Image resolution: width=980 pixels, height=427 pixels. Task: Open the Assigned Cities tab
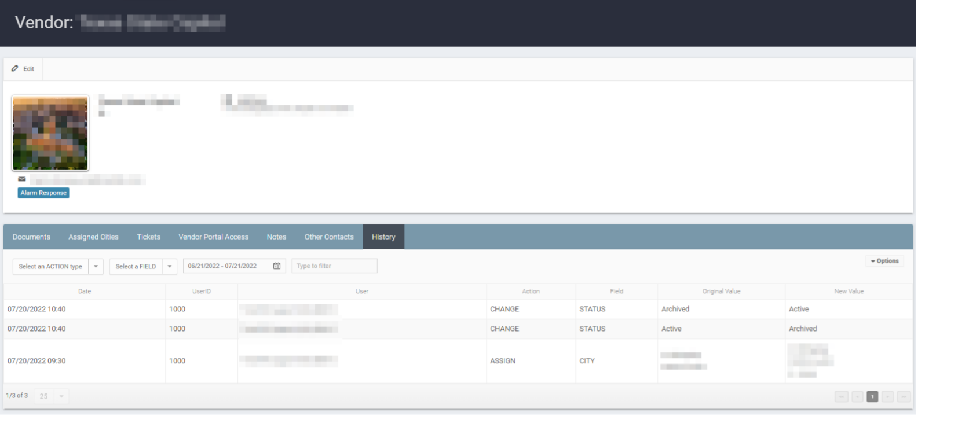tap(93, 237)
